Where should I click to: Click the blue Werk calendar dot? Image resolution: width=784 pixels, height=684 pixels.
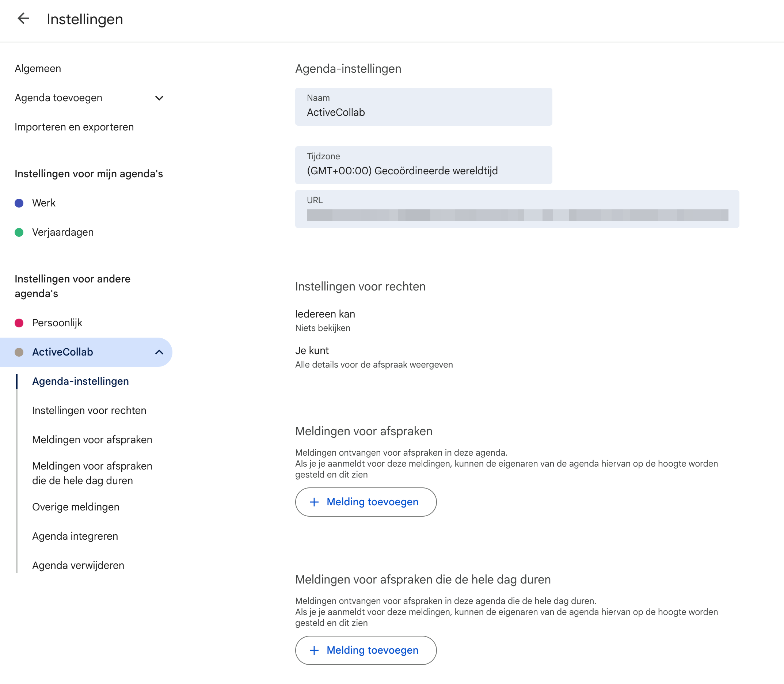click(x=19, y=203)
